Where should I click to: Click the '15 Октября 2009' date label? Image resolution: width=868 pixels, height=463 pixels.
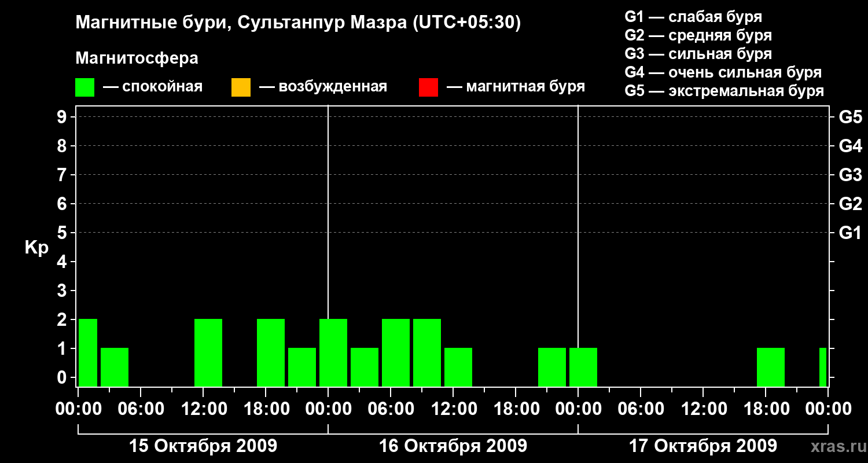point(203,446)
